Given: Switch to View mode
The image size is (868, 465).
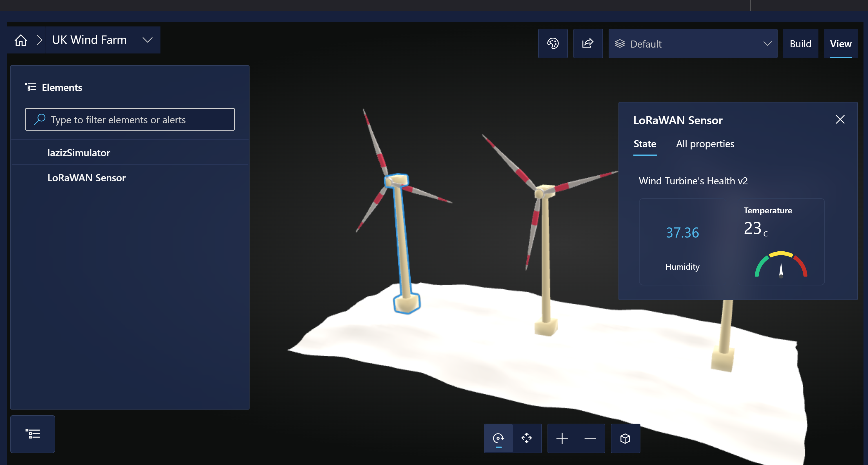Looking at the screenshot, I should click(840, 44).
